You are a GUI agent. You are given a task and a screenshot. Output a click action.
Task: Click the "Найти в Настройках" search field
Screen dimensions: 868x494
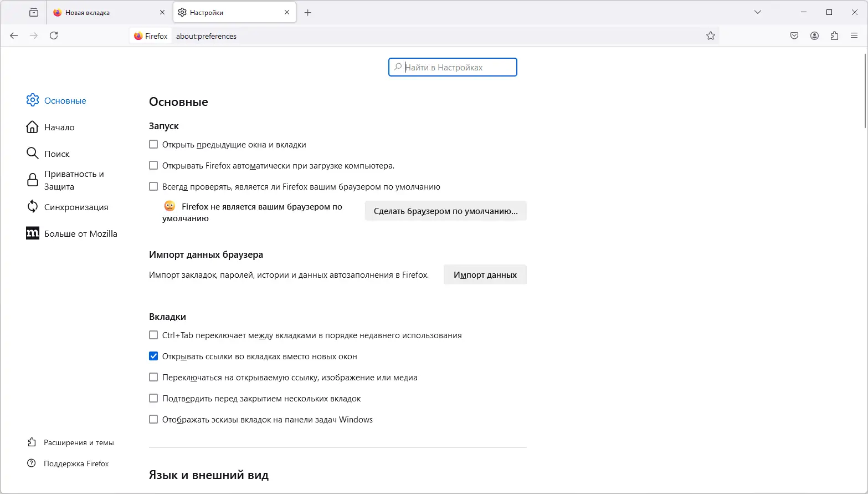coord(453,67)
